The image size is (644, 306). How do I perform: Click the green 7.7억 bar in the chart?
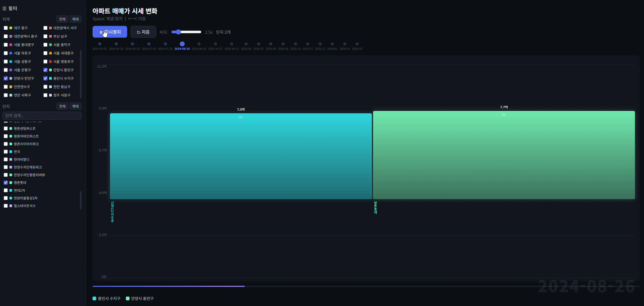504,155
